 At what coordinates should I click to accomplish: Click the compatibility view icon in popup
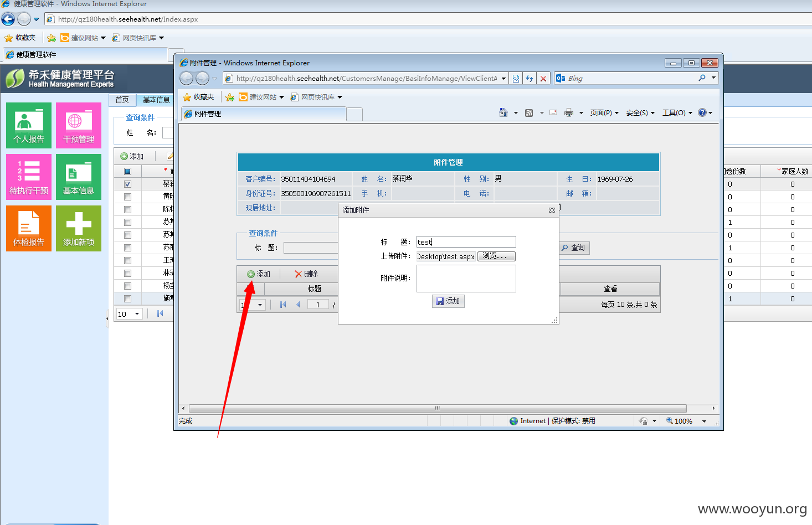516,79
